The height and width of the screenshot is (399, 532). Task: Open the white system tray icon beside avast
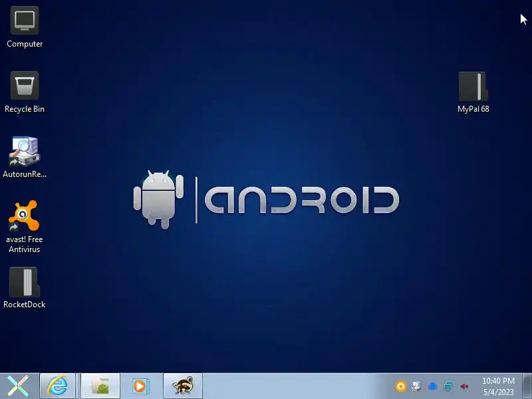point(417,386)
